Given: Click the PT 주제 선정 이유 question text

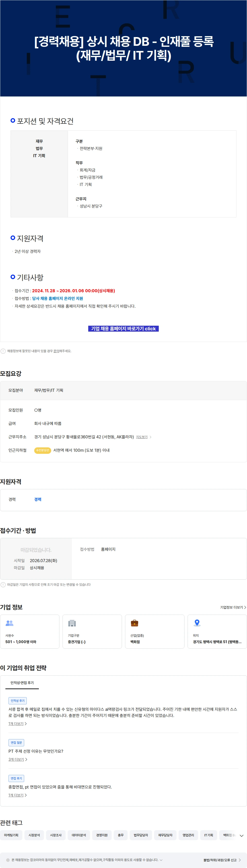Looking at the screenshot, I should tap(36, 751).
